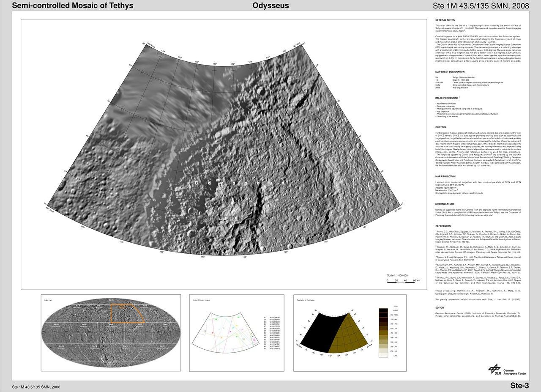Click the Thomas.Roatsch@dlr.de email address
The height and width of the screenshot is (392, 541).
[507, 316]
